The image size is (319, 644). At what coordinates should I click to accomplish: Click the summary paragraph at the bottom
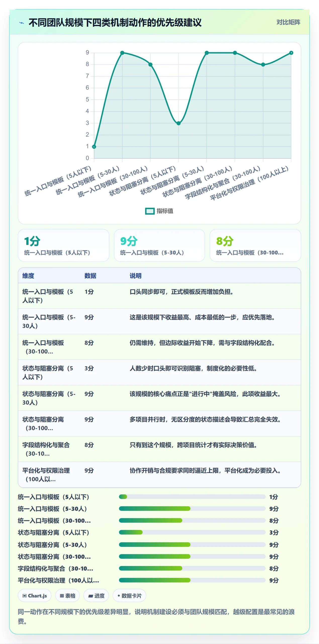tap(156, 616)
